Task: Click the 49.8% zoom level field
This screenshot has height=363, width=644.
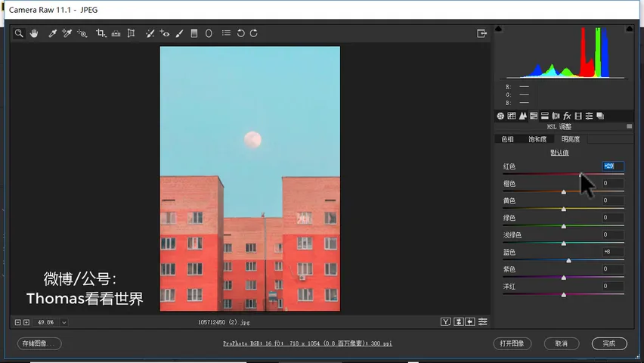Action: tap(46, 322)
